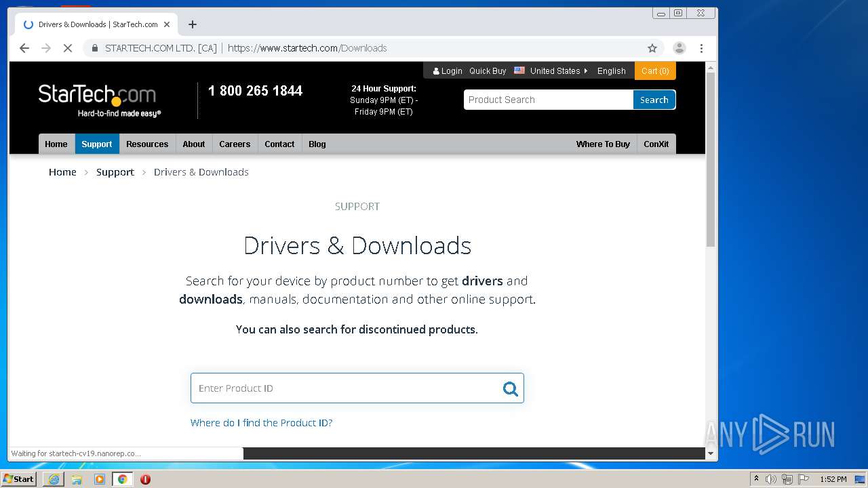Stop the page loading with X button
Viewport: 868px width, 488px height.
[68, 48]
